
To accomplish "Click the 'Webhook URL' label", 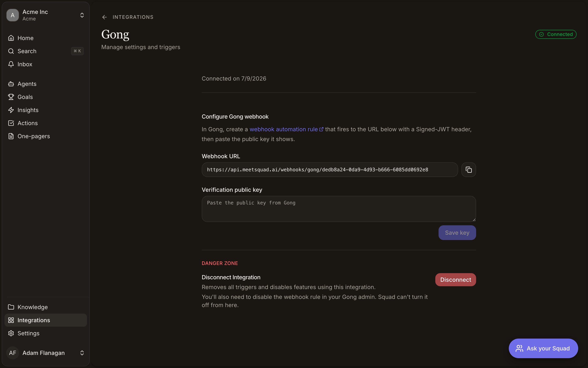I will (x=221, y=156).
